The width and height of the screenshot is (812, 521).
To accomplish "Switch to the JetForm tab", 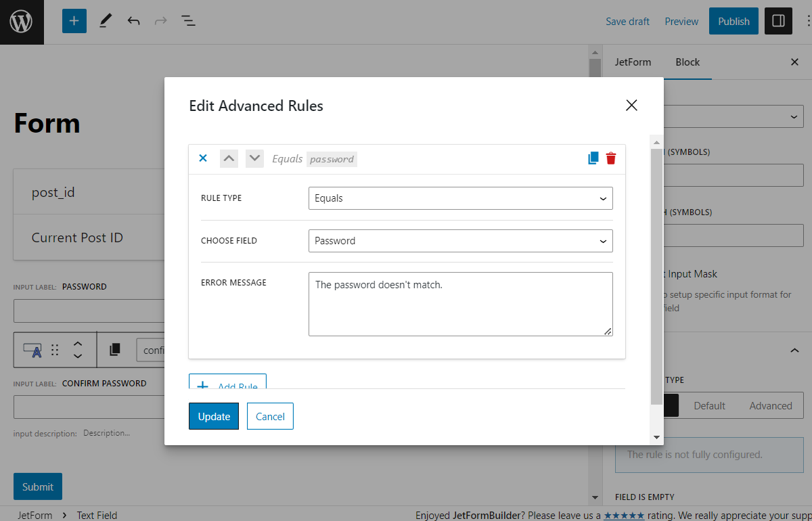I will 633,62.
